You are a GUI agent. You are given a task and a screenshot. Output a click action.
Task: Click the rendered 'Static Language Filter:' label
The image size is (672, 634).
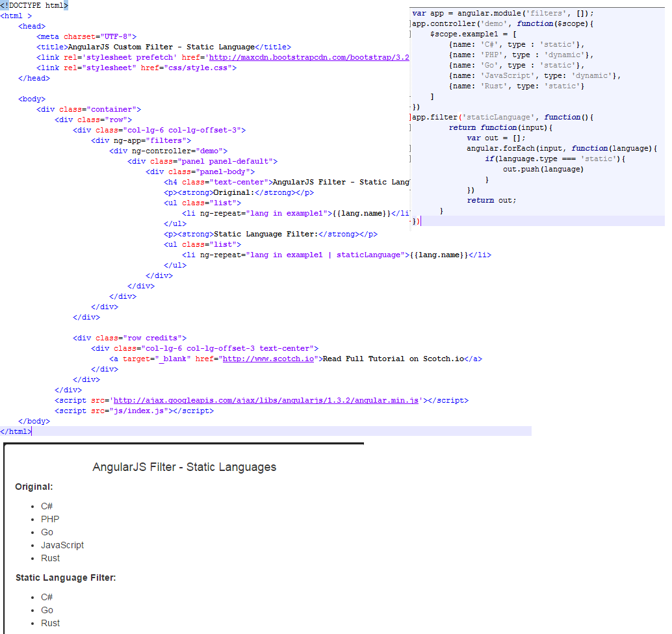(66, 578)
